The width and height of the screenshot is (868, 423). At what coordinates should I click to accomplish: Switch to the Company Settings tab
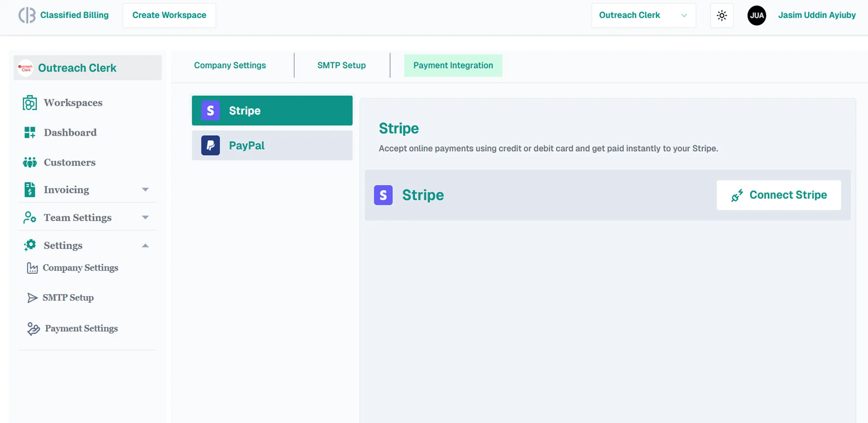230,65
